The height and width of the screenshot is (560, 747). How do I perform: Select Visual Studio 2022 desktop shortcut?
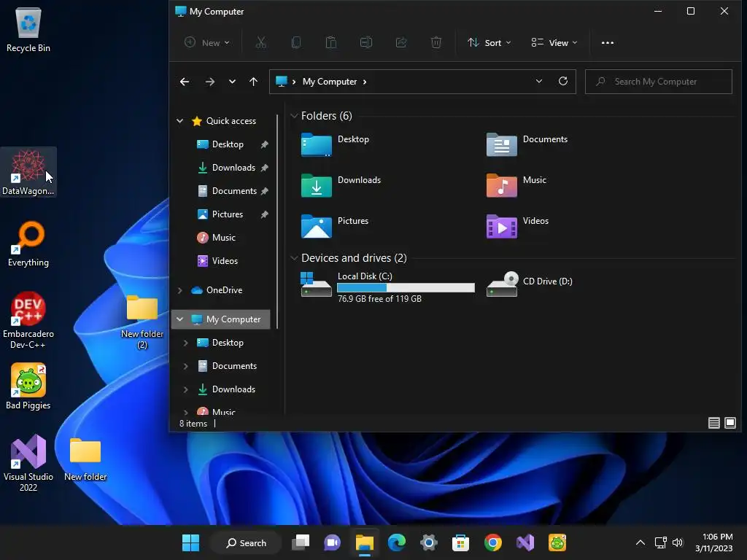[28, 463]
